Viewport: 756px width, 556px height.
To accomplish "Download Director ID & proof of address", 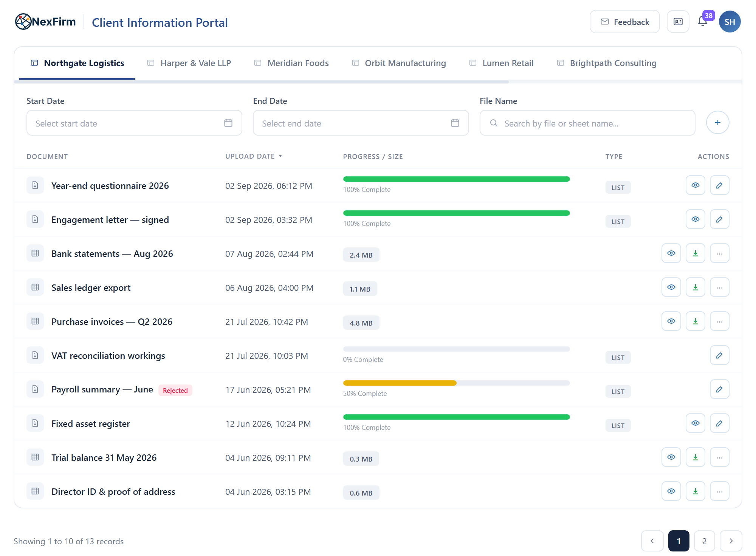I will pyautogui.click(x=696, y=491).
